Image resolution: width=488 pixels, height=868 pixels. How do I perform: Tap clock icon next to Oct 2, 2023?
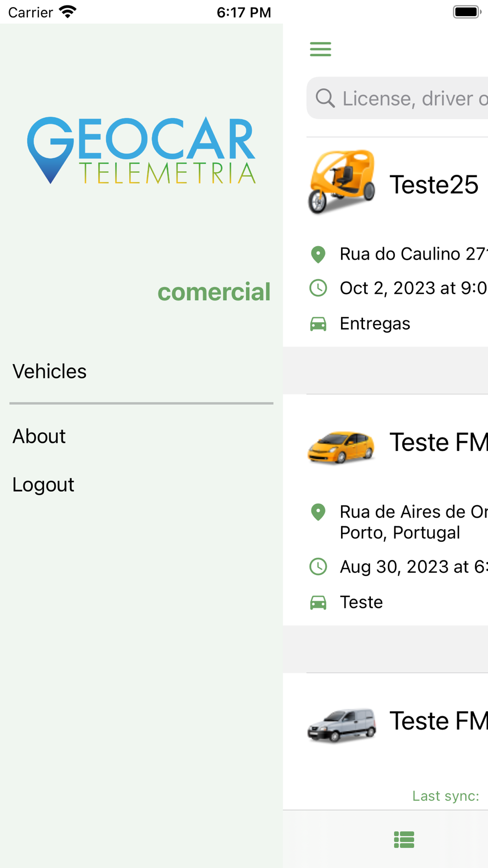coord(318,288)
